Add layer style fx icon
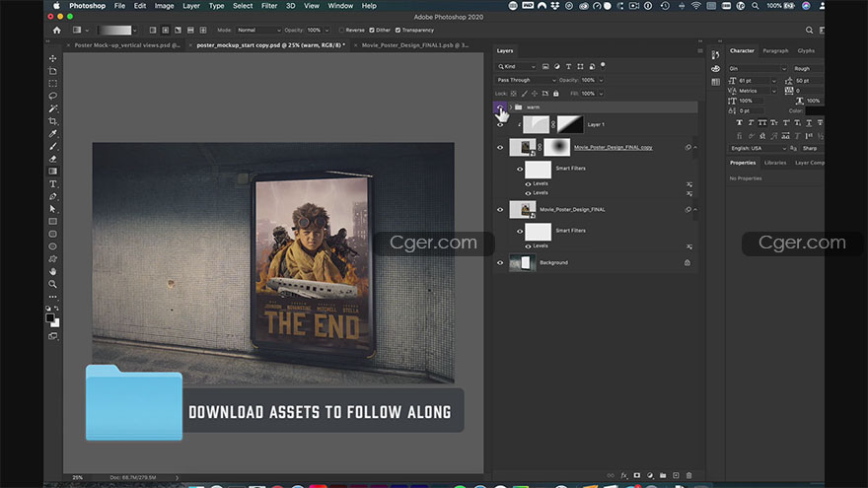This screenshot has width=868, height=488. pos(623,475)
